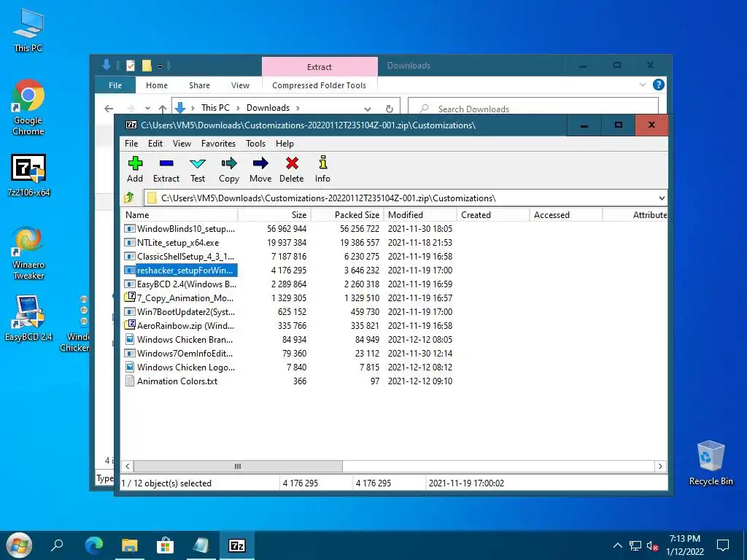Click the Move toolbar icon

pos(260,169)
